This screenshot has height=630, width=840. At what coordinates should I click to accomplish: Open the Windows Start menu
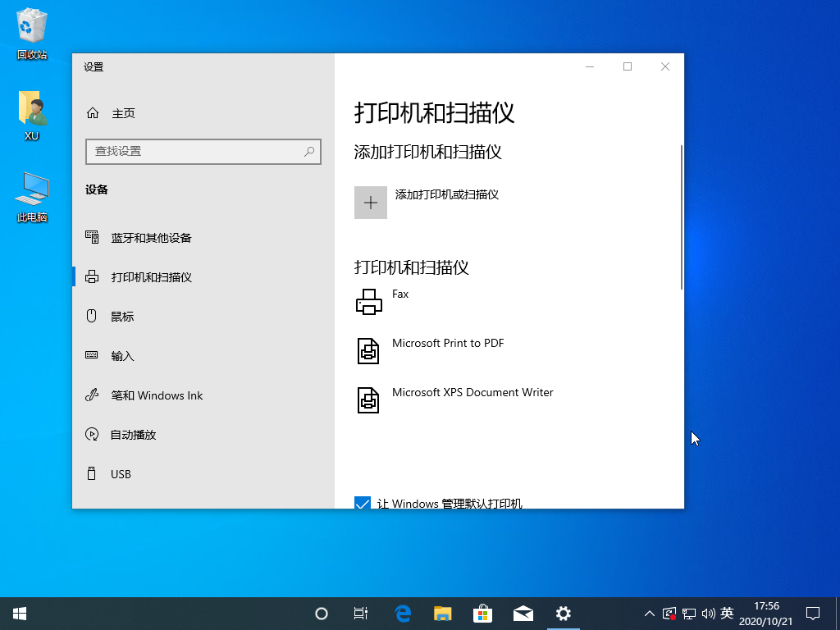(x=20, y=613)
